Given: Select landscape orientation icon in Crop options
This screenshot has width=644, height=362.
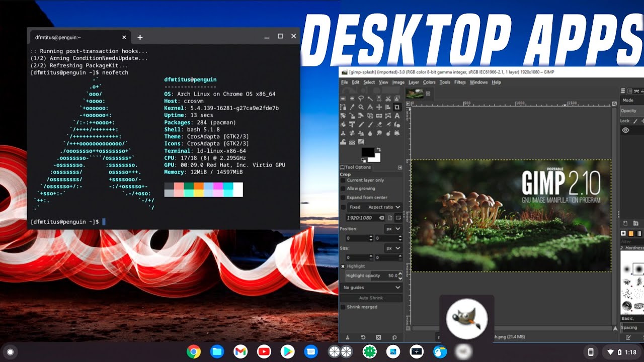Looking at the screenshot, I should pyautogui.click(x=398, y=218).
